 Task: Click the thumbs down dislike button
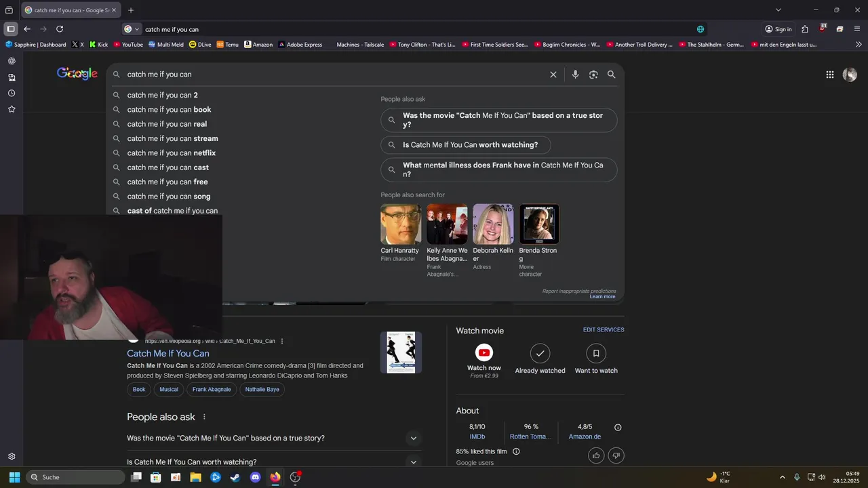(x=616, y=455)
